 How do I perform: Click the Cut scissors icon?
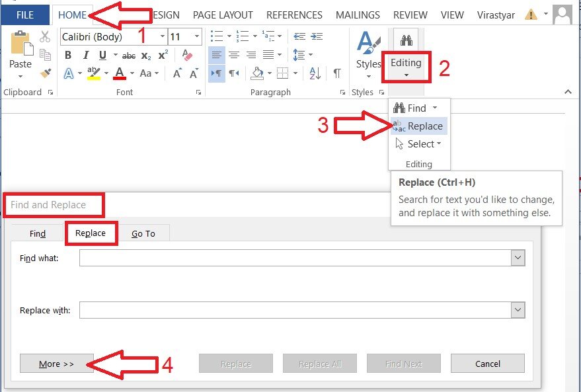[45, 37]
